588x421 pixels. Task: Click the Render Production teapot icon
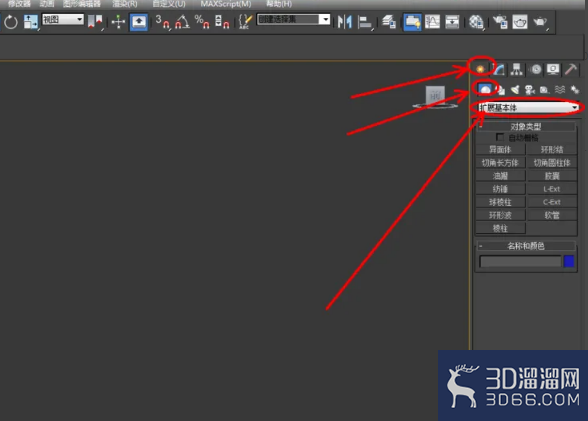tap(540, 22)
